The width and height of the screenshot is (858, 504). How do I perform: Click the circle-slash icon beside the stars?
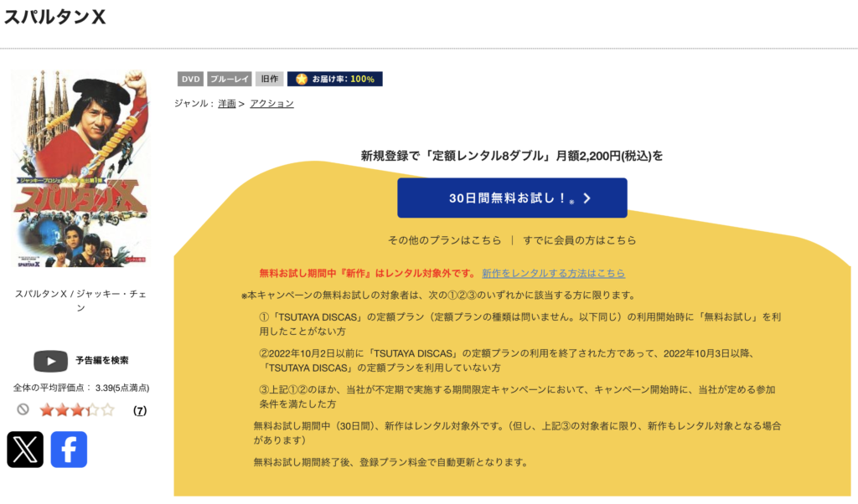pyautogui.click(x=23, y=409)
